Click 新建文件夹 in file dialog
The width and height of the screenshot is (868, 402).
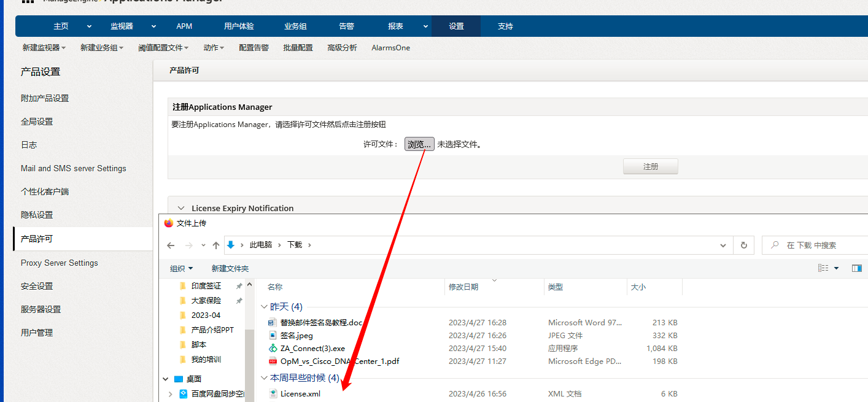[x=230, y=268]
